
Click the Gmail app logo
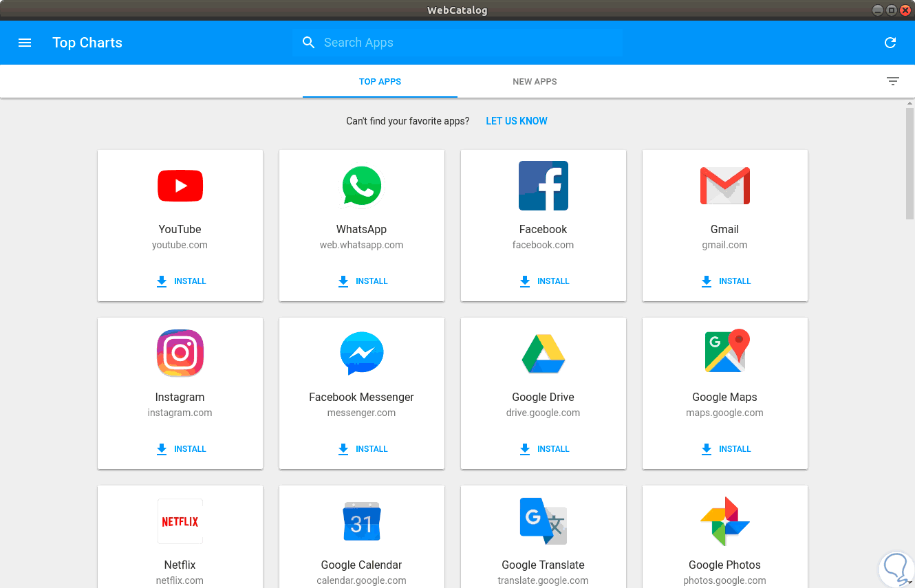click(725, 186)
